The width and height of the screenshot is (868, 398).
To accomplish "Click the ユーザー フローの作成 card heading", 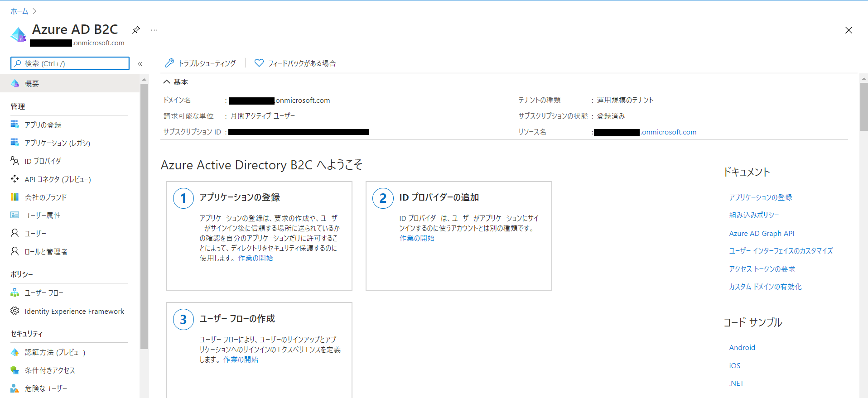I will pos(237,319).
